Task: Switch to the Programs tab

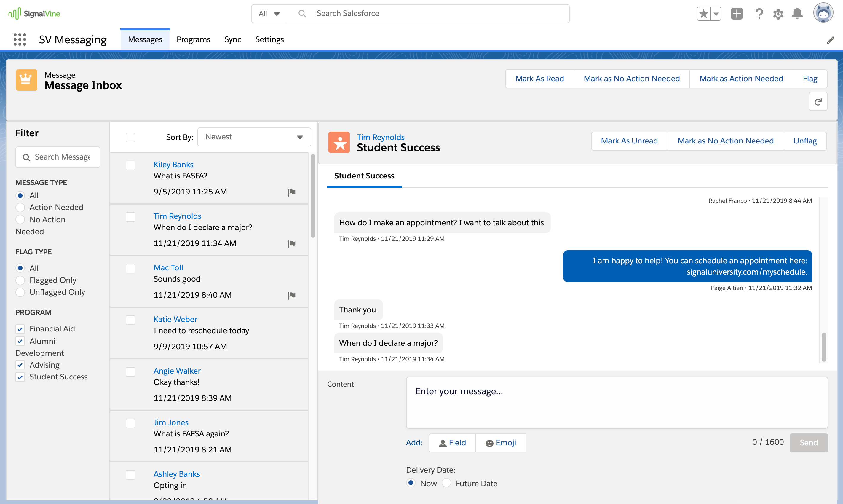Action: [x=193, y=39]
